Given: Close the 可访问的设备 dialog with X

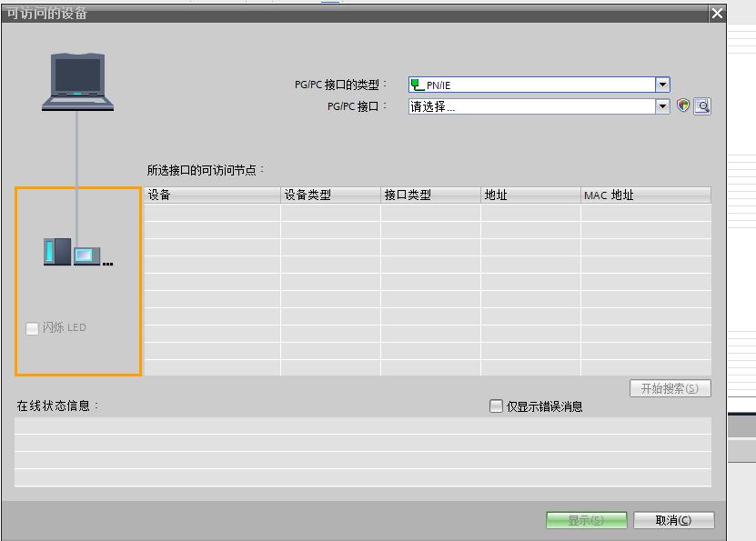Looking at the screenshot, I should (x=717, y=14).
